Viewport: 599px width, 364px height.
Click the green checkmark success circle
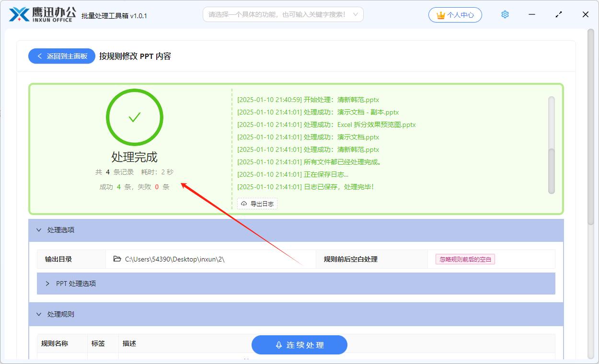click(x=135, y=117)
